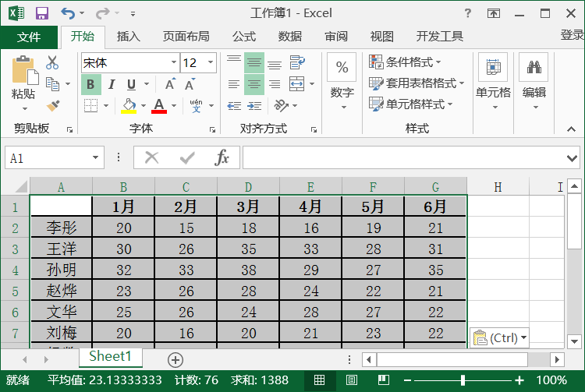This screenshot has height=392, width=585.
Task: Apply yellow fill color bucket
Action: [x=129, y=106]
